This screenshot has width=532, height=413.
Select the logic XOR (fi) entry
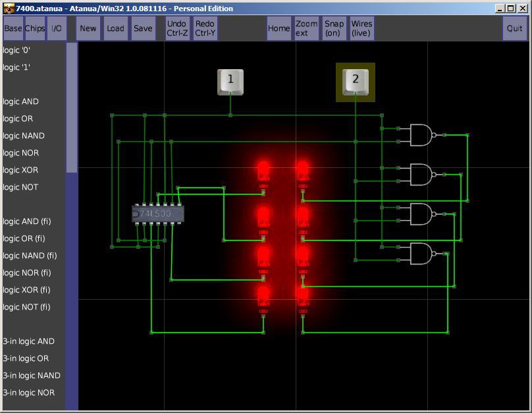pyautogui.click(x=26, y=290)
